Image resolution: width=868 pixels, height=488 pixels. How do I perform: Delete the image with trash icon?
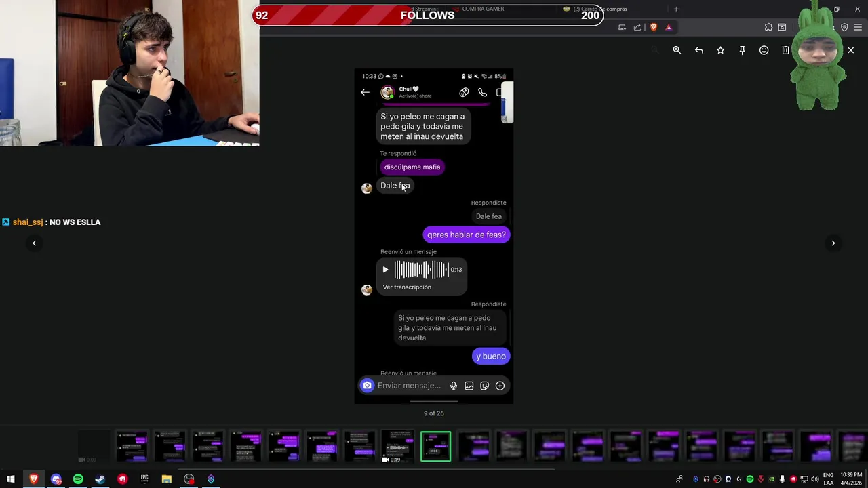[x=785, y=50]
